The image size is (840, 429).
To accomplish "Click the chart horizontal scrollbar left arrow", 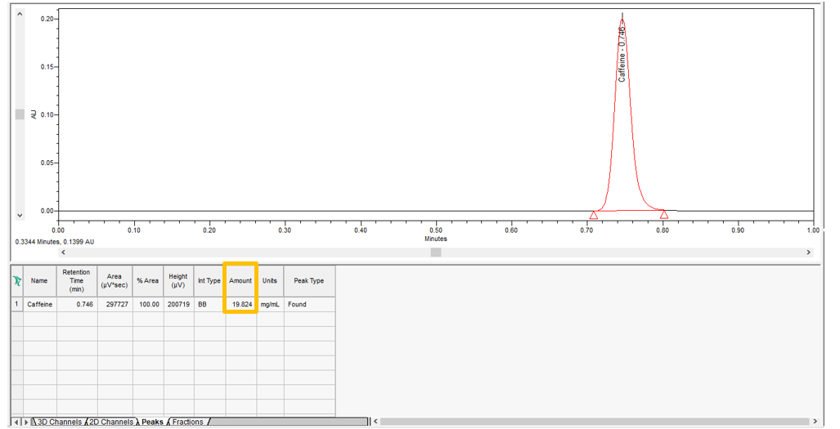I will (x=64, y=253).
